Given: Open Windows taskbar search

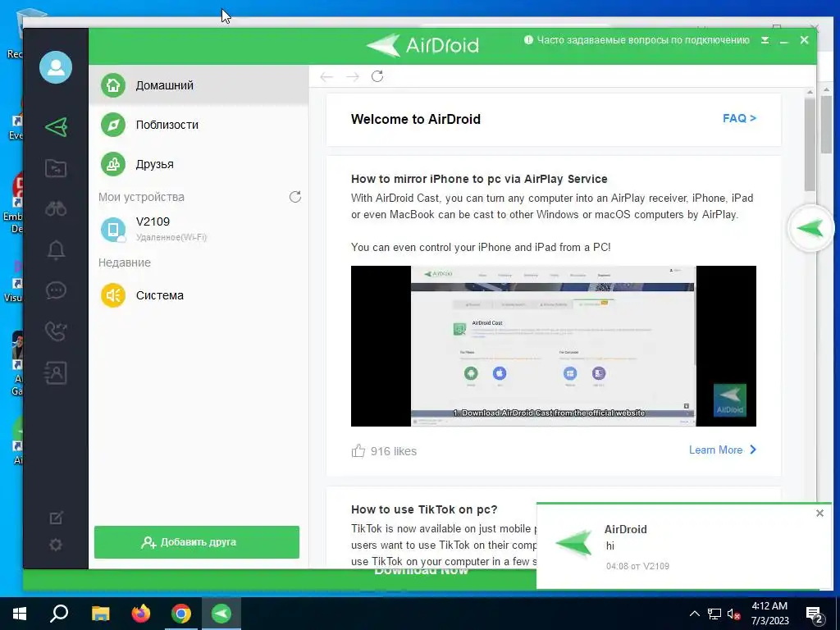Looking at the screenshot, I should click(59, 614).
